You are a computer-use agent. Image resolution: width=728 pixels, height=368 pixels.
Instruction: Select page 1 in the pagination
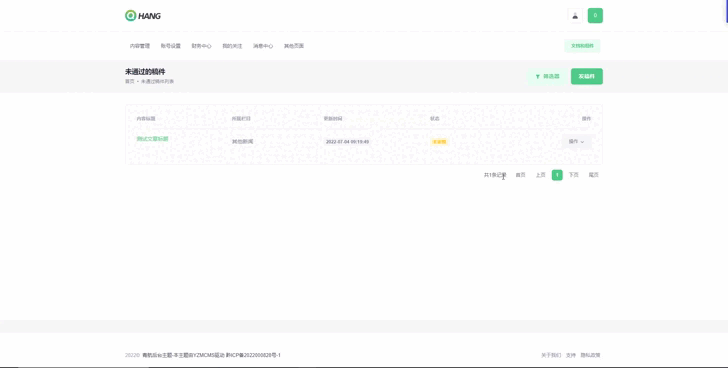tap(557, 175)
